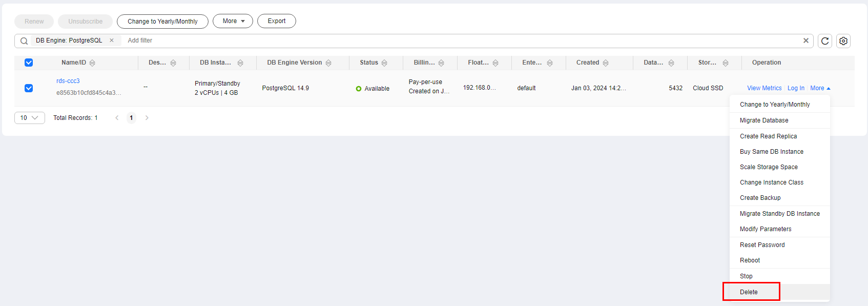The image size is (868, 306).
Task: Clear all filters with the X icon
Action: click(x=806, y=40)
